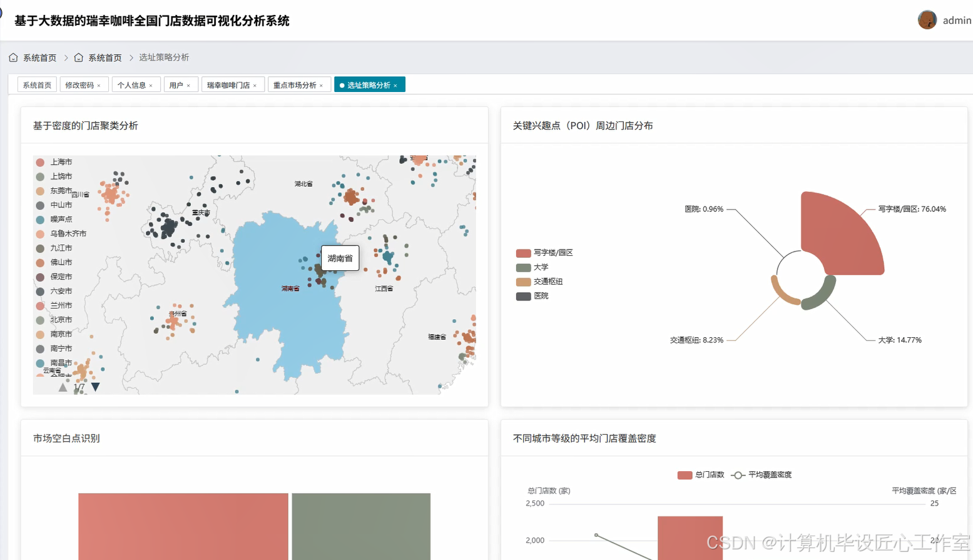973x560 pixels.
Task: Toggle 兰州市 legend entry
Action: (x=54, y=305)
